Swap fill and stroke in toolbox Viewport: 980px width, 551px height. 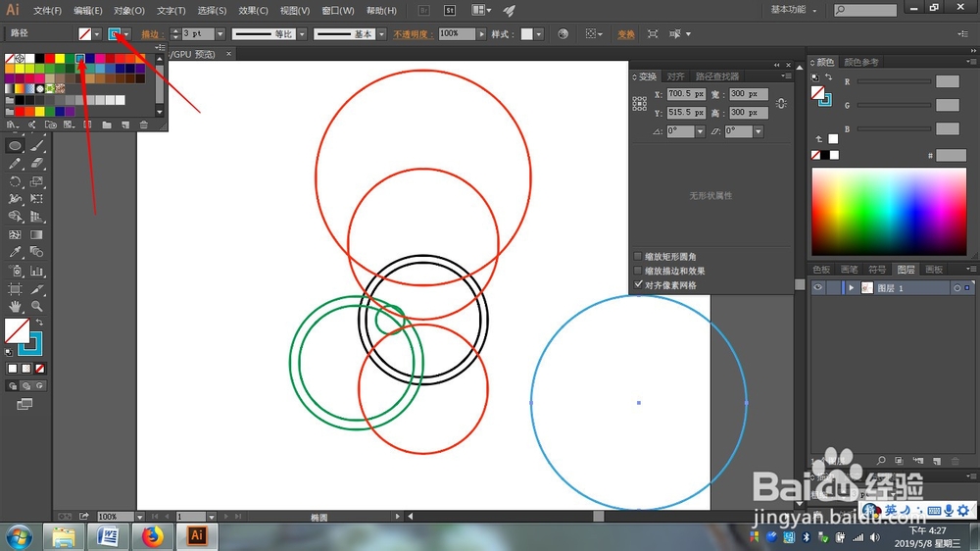click(x=39, y=323)
